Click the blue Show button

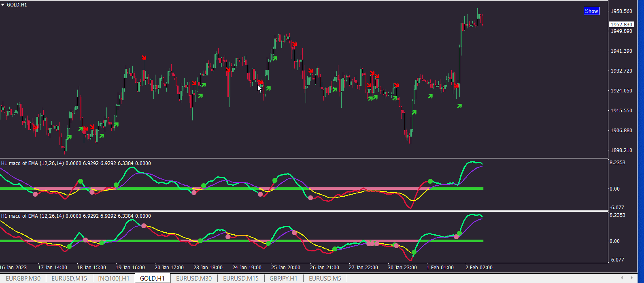[591, 11]
